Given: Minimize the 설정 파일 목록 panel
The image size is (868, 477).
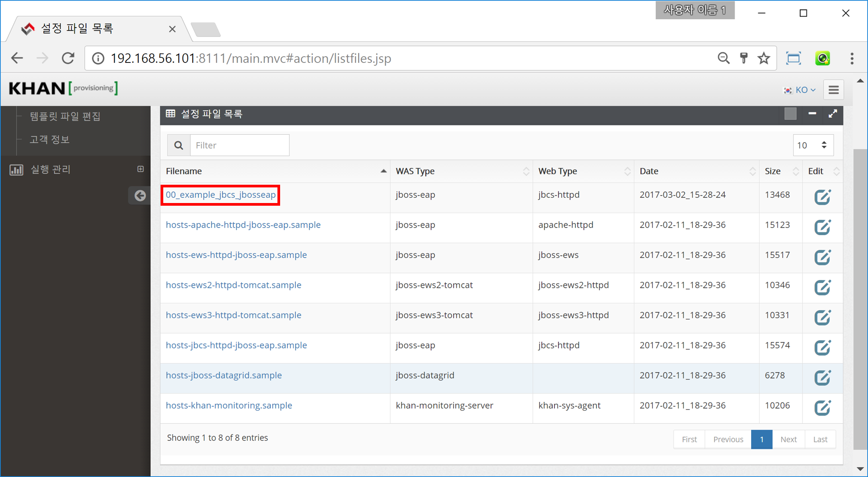Looking at the screenshot, I should pos(812,114).
